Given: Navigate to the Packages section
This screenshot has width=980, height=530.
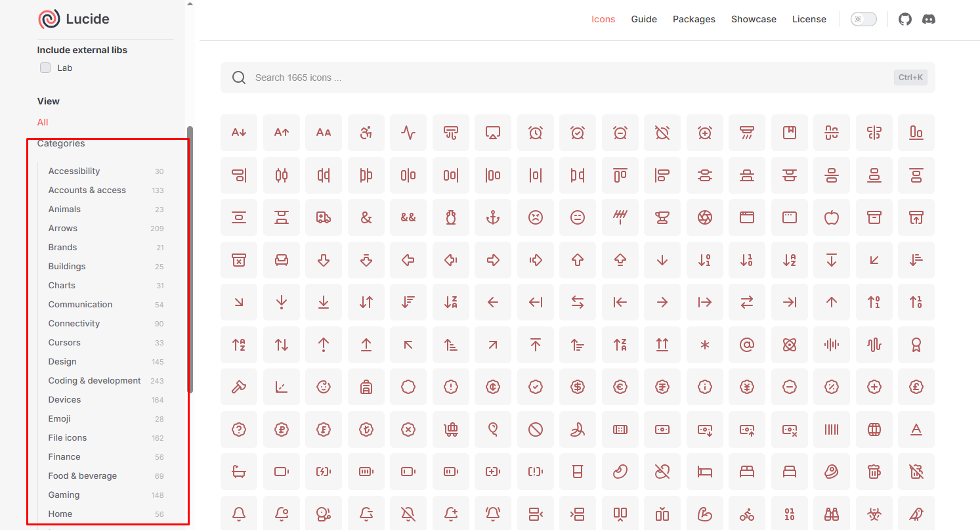Looking at the screenshot, I should coord(694,19).
